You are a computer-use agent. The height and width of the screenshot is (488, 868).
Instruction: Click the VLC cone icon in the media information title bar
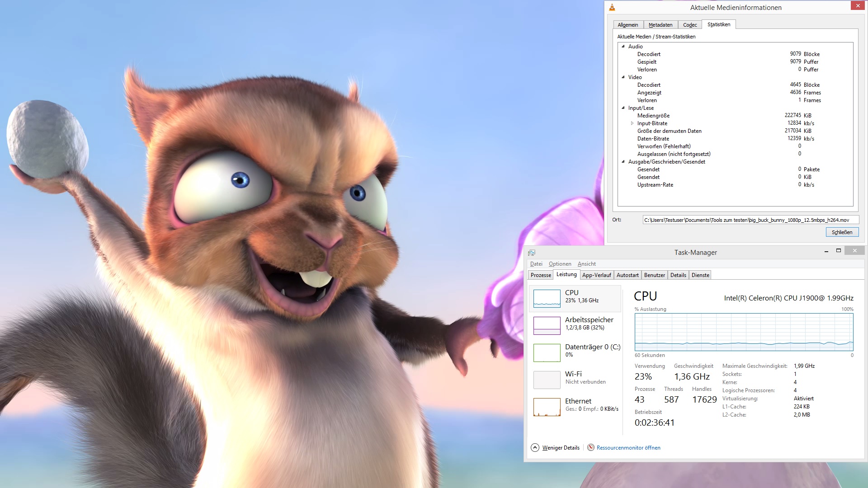coord(612,7)
